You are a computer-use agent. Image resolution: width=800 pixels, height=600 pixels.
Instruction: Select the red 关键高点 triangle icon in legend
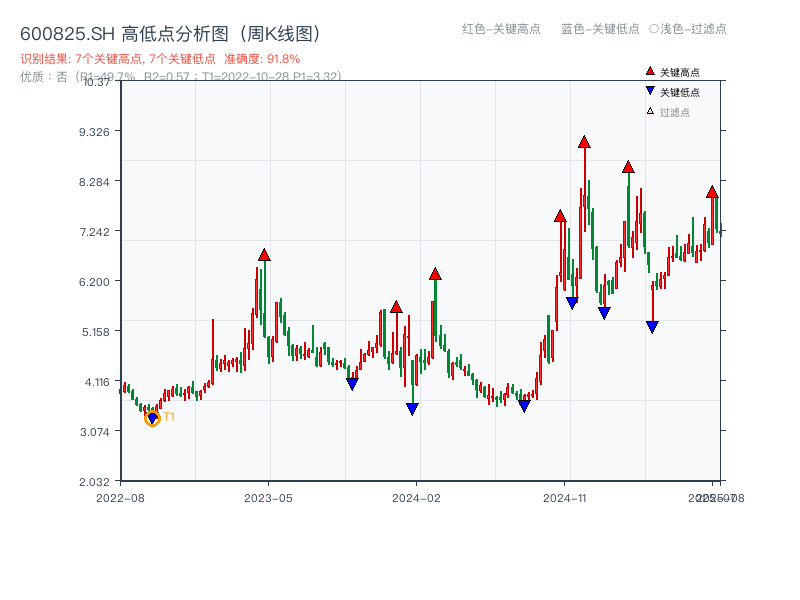(649, 71)
